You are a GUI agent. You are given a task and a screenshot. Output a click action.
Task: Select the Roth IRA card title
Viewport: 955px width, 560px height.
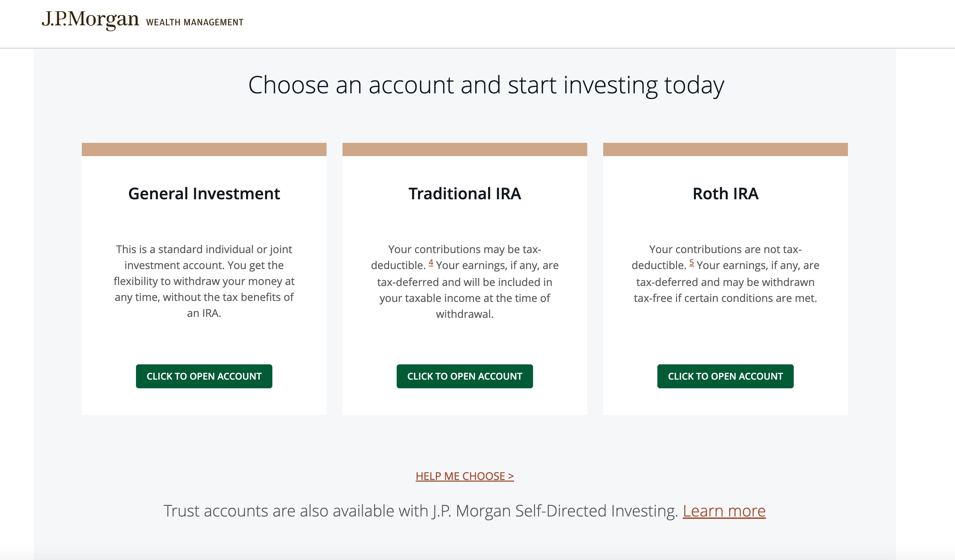725,194
